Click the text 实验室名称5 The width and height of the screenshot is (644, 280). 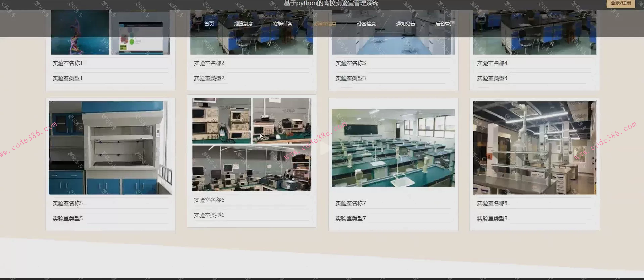tap(67, 203)
